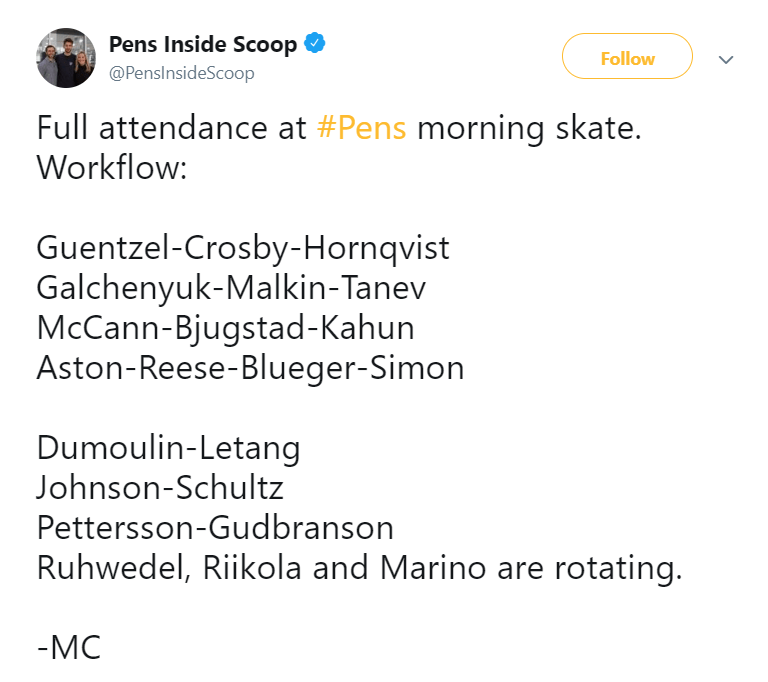Click the 'Full attendance at' text
The width and height of the screenshot is (768, 682).
(171, 130)
